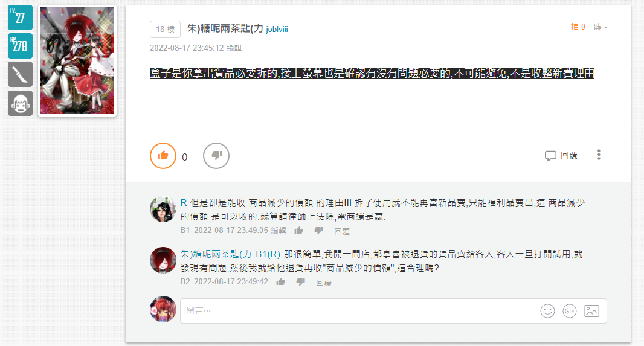Like comment B2 with thumbs-up
Image resolution: width=644 pixels, height=346 pixels.
coord(280,281)
